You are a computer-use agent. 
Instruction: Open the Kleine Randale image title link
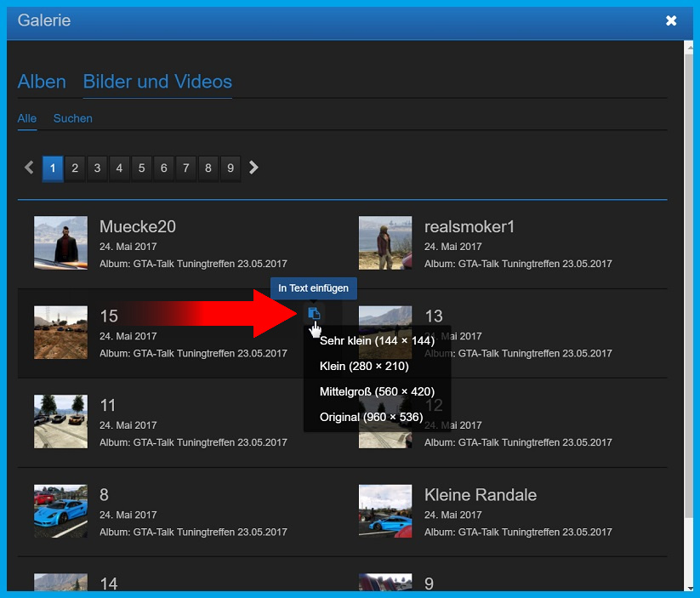tap(480, 495)
